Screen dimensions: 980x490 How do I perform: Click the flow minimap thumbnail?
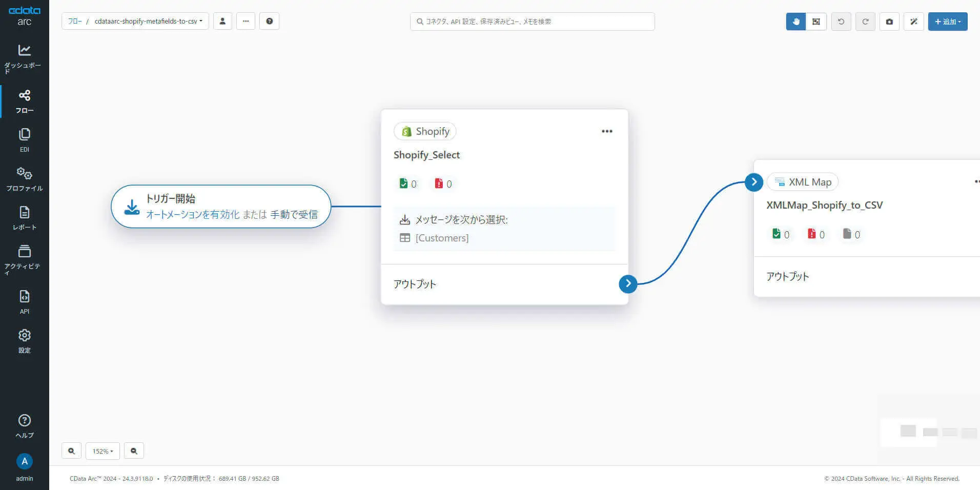click(x=929, y=430)
